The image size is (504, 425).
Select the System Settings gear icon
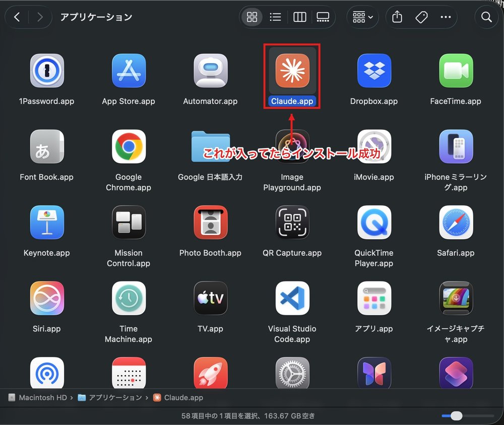(292, 373)
